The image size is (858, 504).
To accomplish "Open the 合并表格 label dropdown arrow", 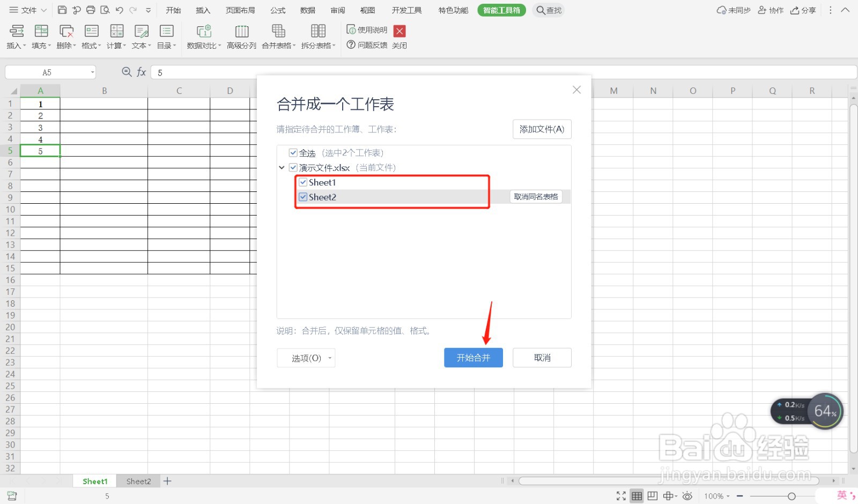I will [294, 46].
